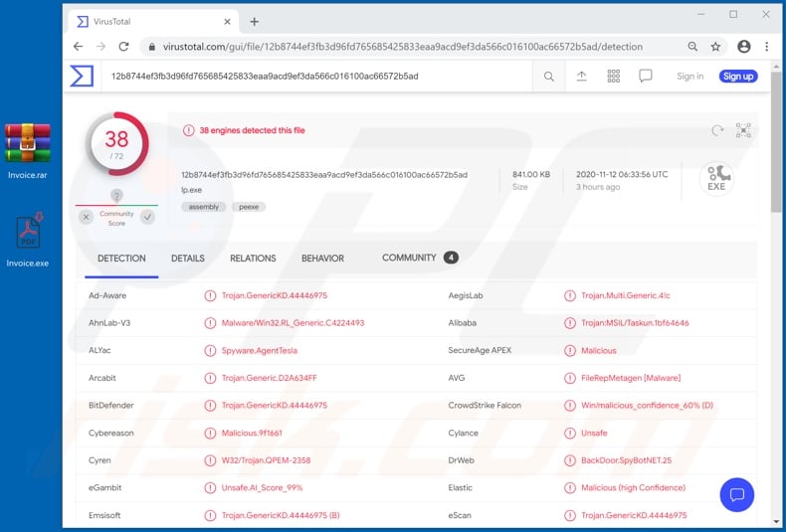The height and width of the screenshot is (532, 786).
Task: Click Malware/Win32.RL_Generic.C4224493 result
Action: [x=293, y=323]
